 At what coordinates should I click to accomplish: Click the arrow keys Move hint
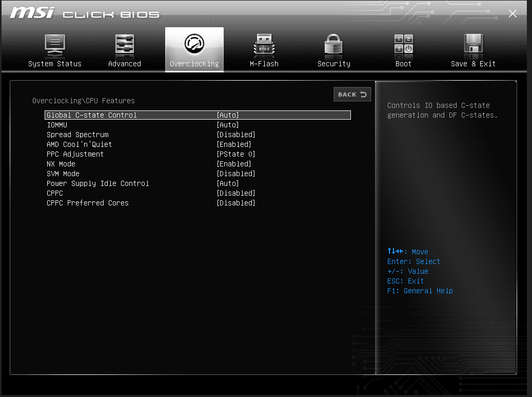408,252
